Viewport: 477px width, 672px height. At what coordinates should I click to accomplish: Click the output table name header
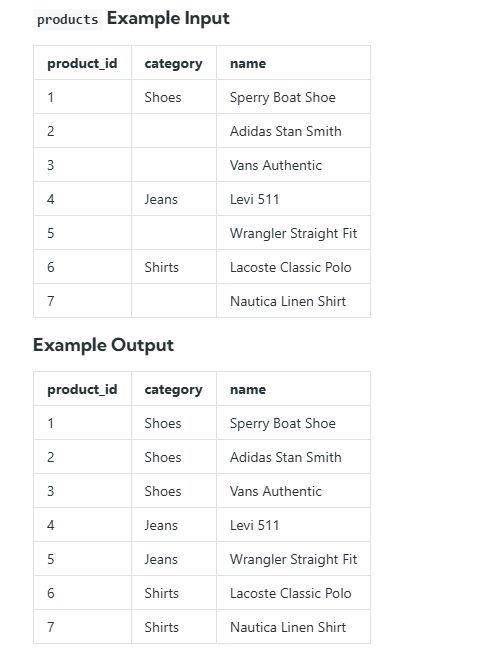click(248, 390)
